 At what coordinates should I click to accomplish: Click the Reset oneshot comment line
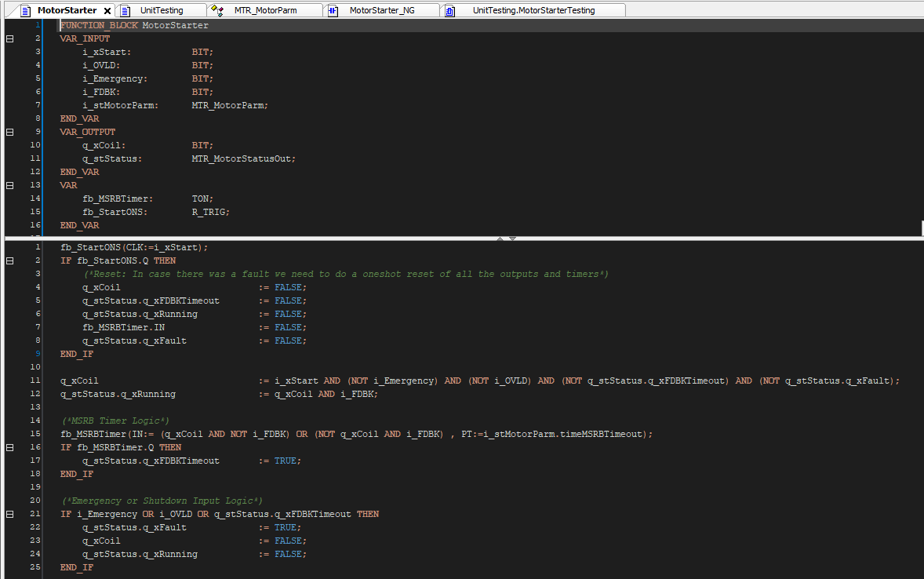coord(346,274)
